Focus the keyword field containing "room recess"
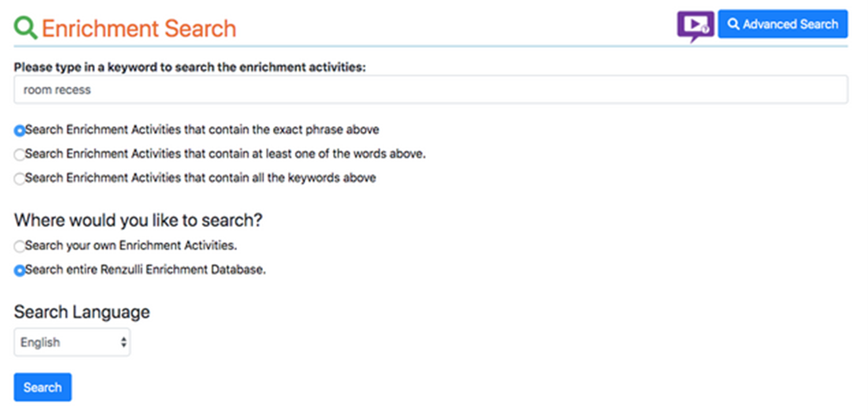This screenshot has width=868, height=416. tap(430, 90)
